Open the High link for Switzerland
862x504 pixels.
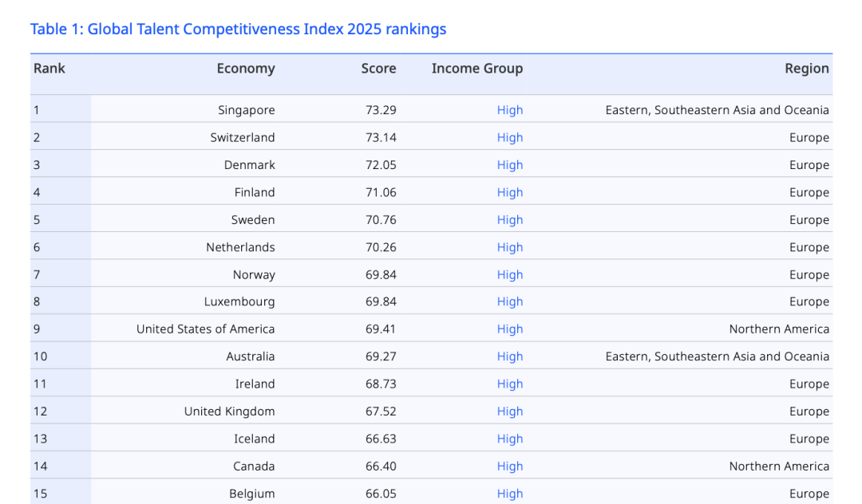pos(509,137)
